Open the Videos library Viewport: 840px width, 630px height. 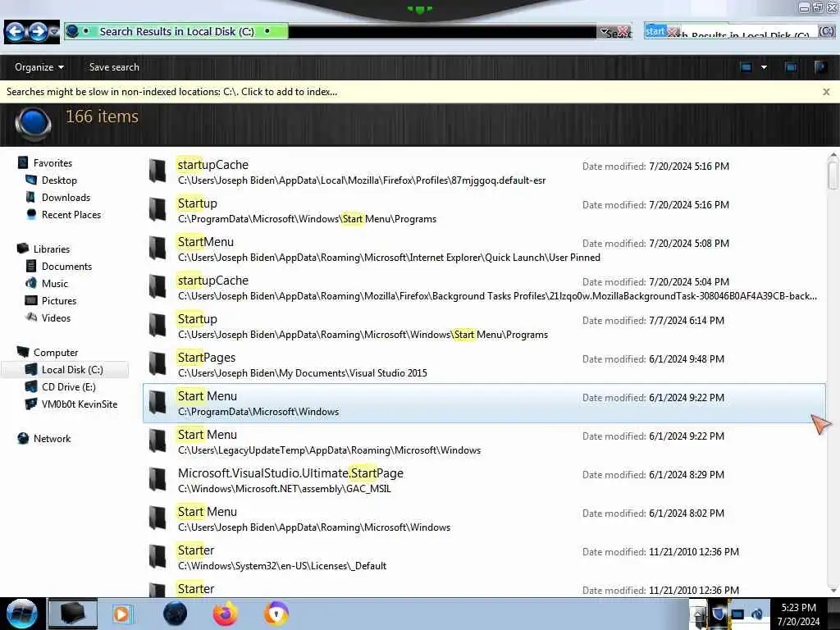(x=56, y=317)
